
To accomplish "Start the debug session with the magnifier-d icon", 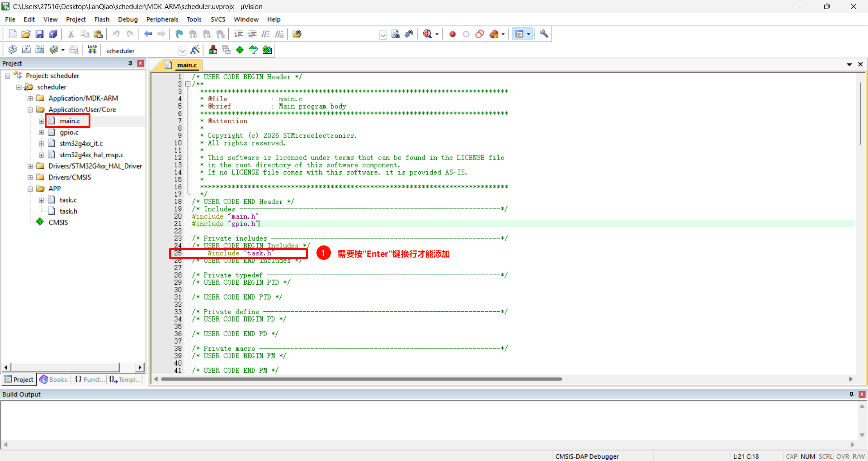I will 427,34.
